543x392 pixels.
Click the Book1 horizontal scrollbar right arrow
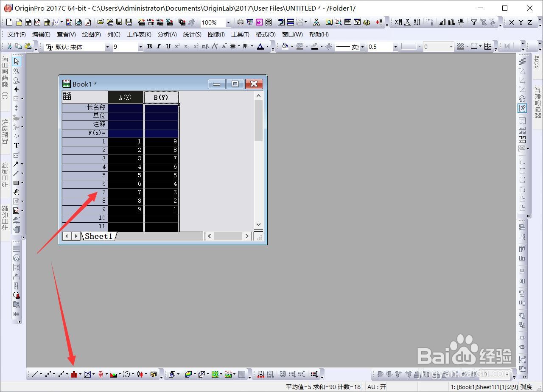(247, 236)
